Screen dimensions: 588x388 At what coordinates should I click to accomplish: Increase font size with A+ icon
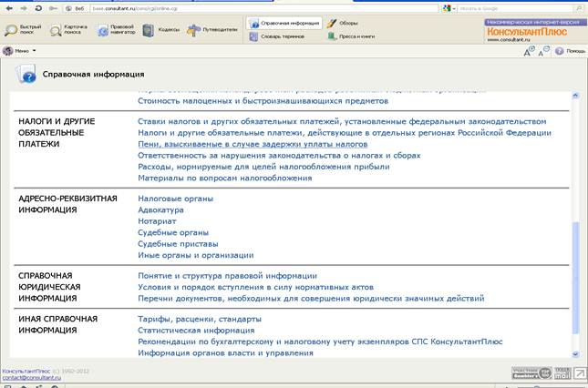click(529, 51)
